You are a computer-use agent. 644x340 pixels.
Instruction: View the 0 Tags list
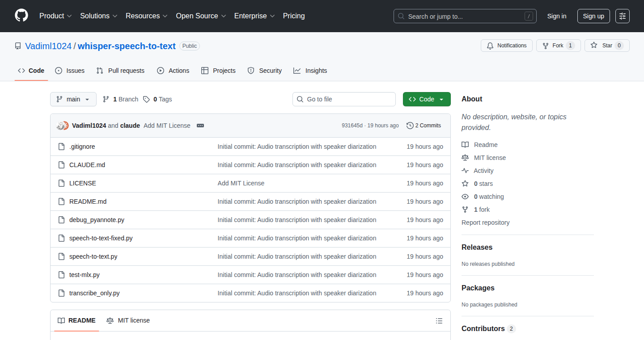point(157,99)
